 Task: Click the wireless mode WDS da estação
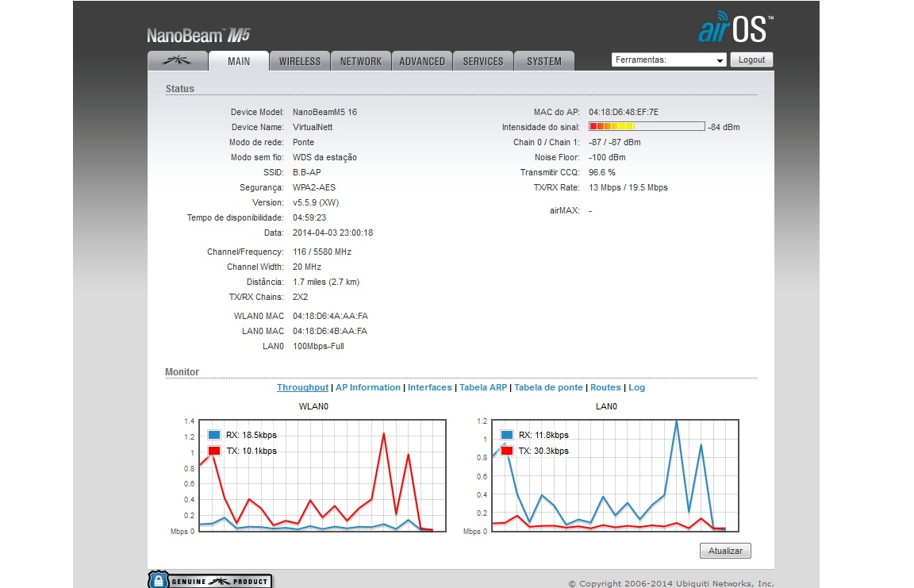[x=325, y=157]
